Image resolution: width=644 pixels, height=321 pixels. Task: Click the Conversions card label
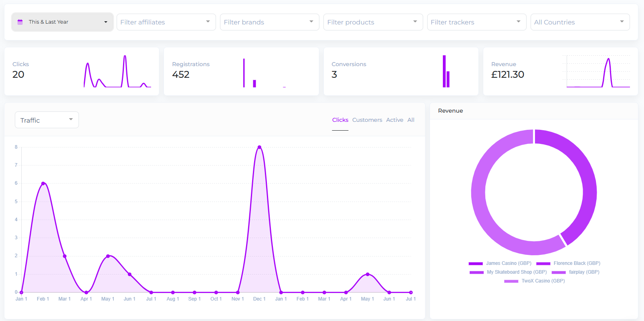(x=349, y=64)
